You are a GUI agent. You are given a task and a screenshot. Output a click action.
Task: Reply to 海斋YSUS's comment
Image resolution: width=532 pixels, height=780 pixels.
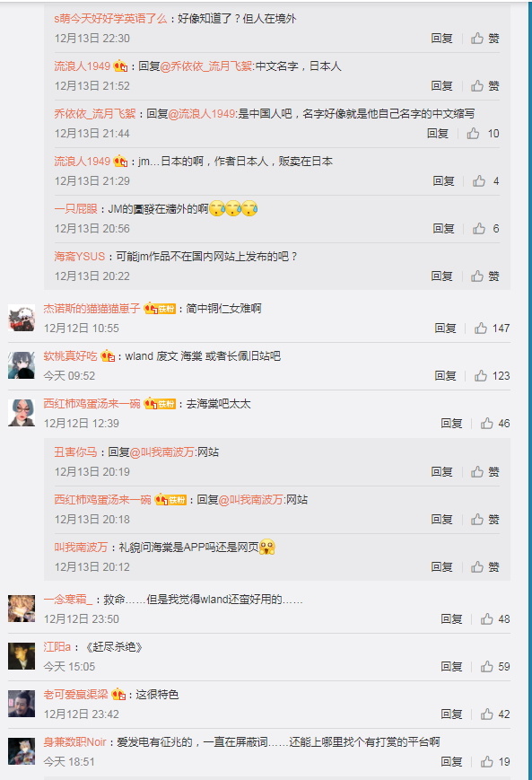[x=441, y=276]
